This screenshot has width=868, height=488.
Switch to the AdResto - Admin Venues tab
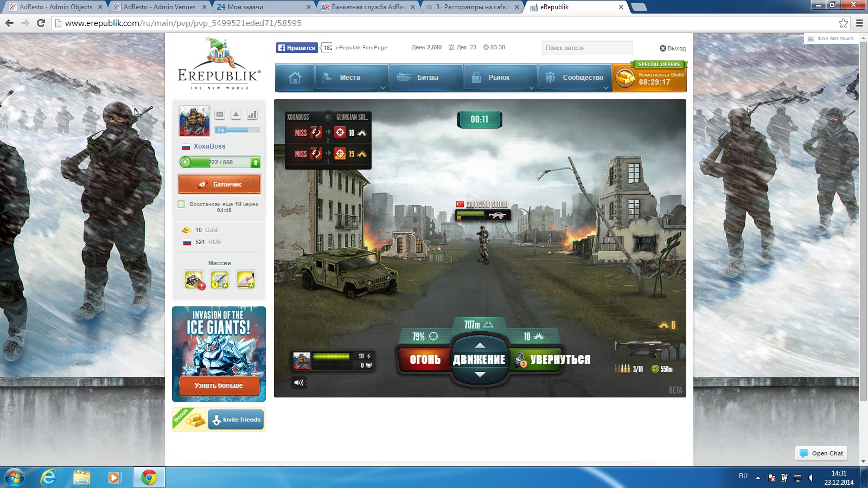(159, 7)
